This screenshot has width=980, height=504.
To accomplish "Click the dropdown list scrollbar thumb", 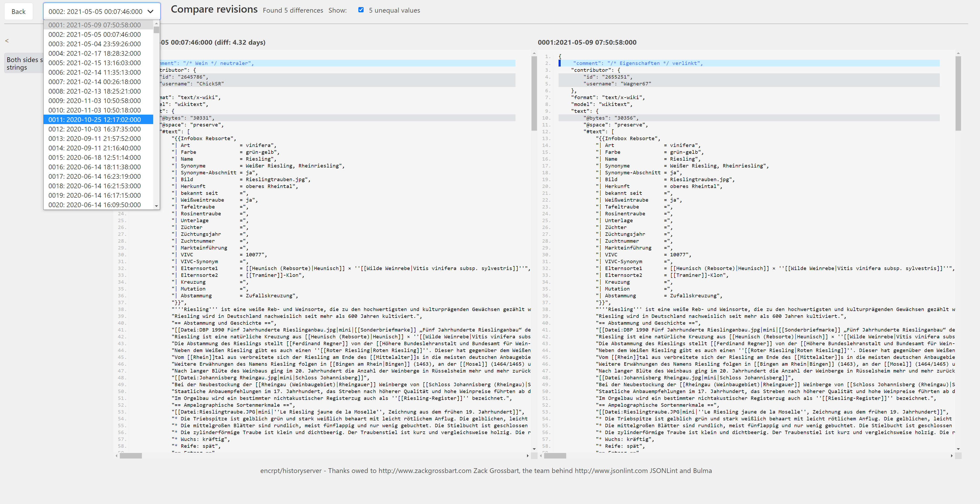I will point(156,30).
